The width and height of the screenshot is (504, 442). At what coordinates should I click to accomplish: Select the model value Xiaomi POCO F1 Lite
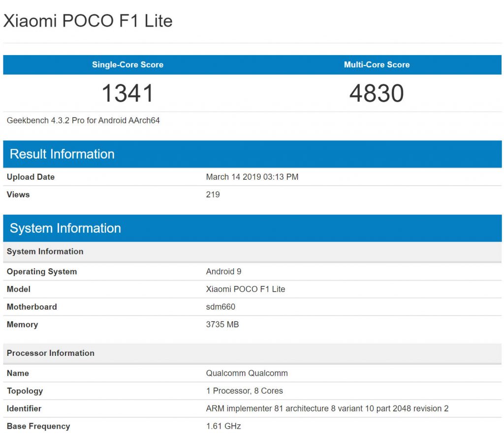246,289
